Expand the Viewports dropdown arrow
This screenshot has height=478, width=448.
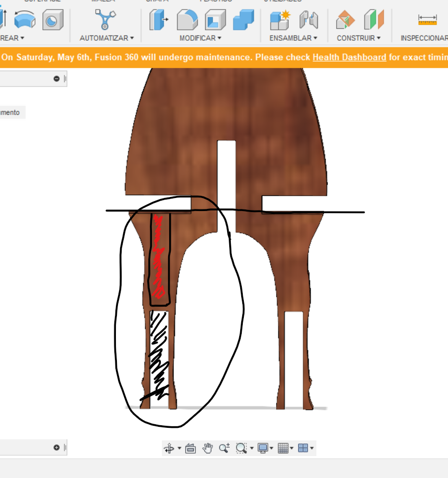(312, 448)
